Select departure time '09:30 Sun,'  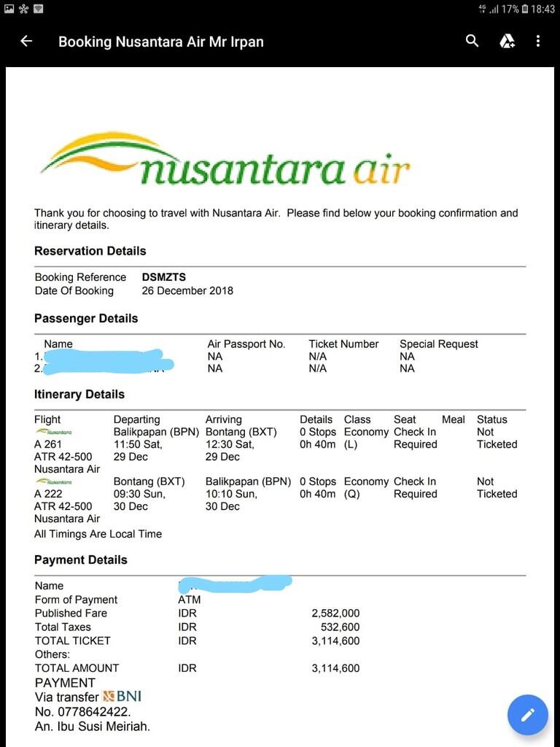(139, 494)
